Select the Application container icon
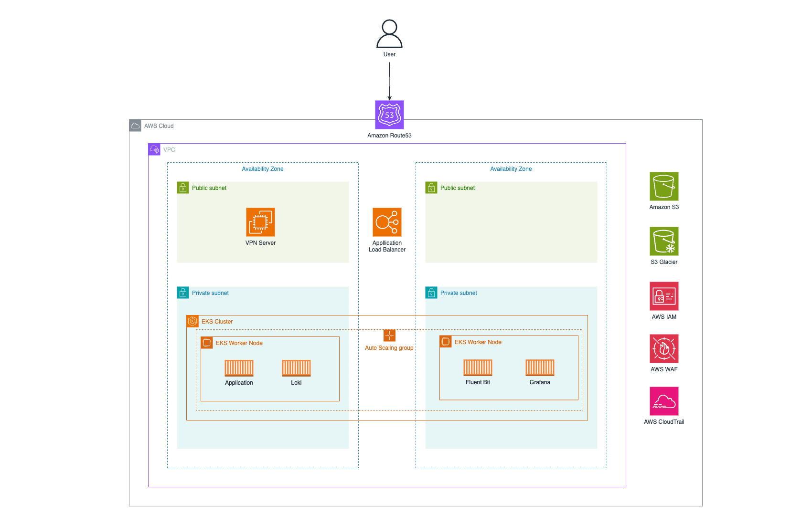 [x=239, y=368]
